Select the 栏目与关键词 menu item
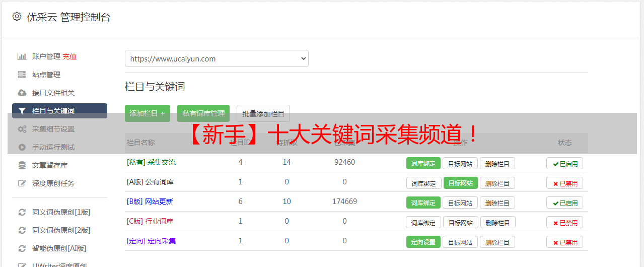 click(x=59, y=111)
